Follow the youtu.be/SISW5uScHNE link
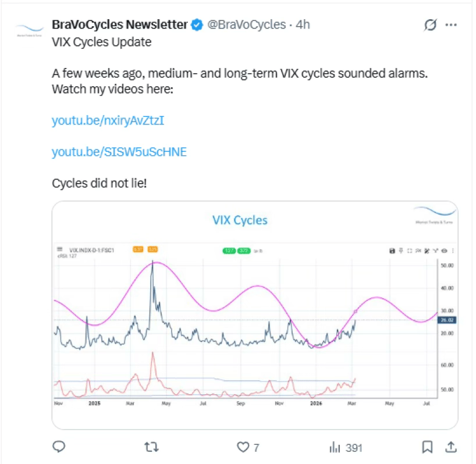 pos(119,152)
